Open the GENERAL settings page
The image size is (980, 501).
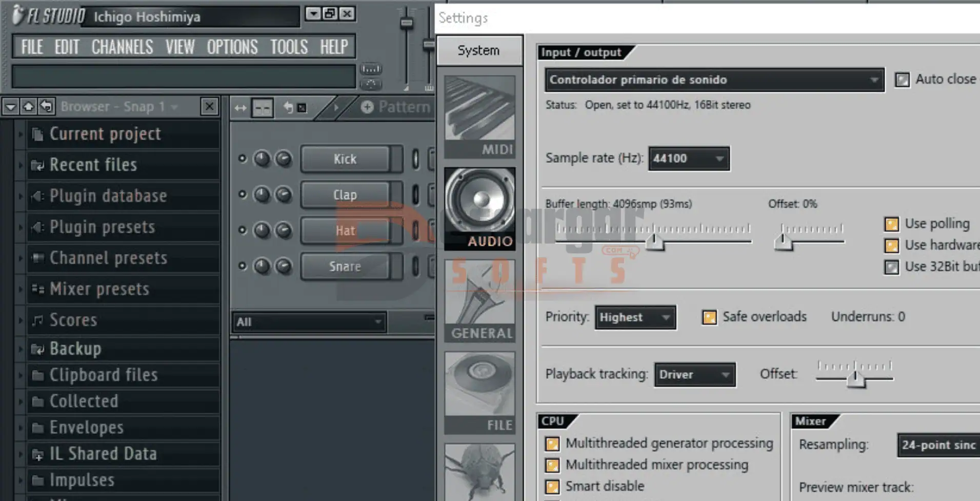pos(479,300)
